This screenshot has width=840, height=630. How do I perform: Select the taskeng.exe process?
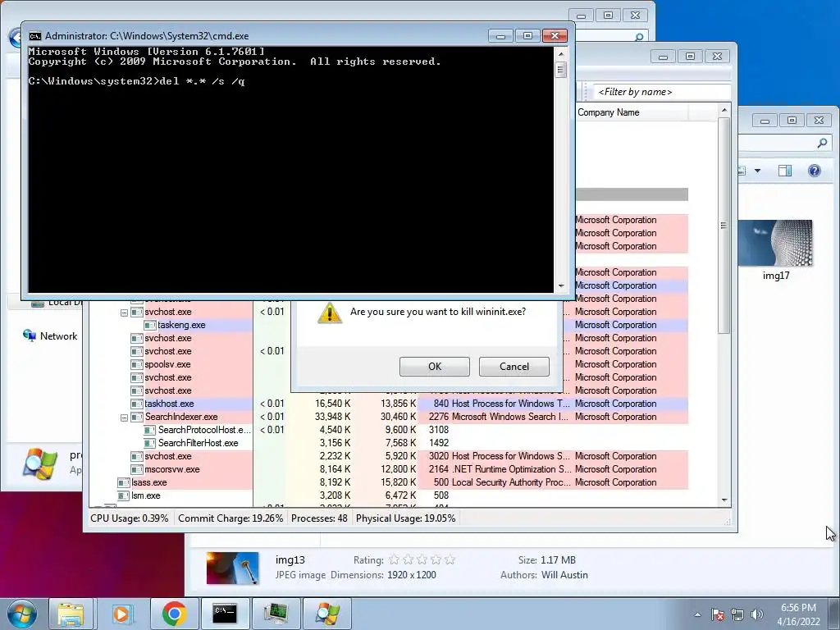[181, 325]
